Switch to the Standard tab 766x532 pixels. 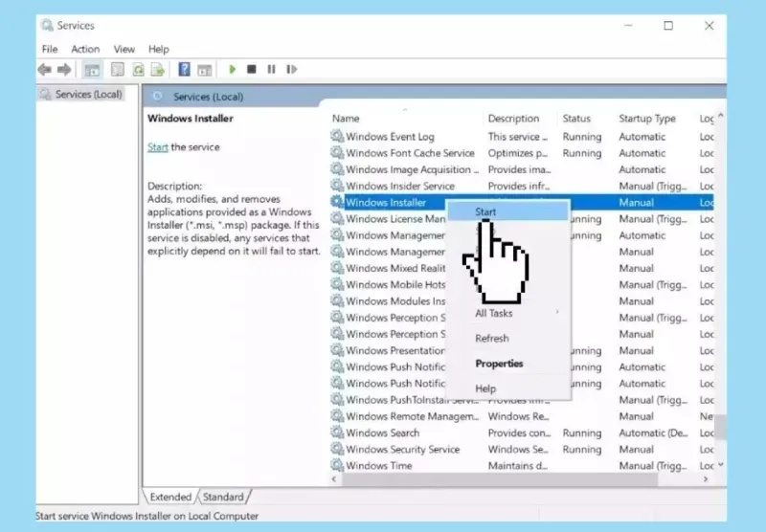tap(223, 497)
